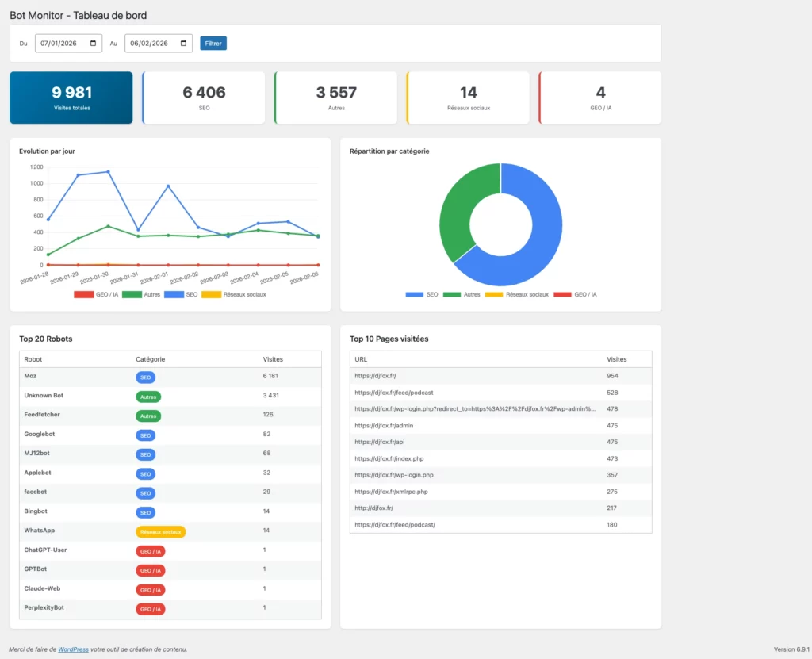The width and height of the screenshot is (812, 659).
Task: Select the 4 GEO / IA stat card
Action: tap(600, 98)
